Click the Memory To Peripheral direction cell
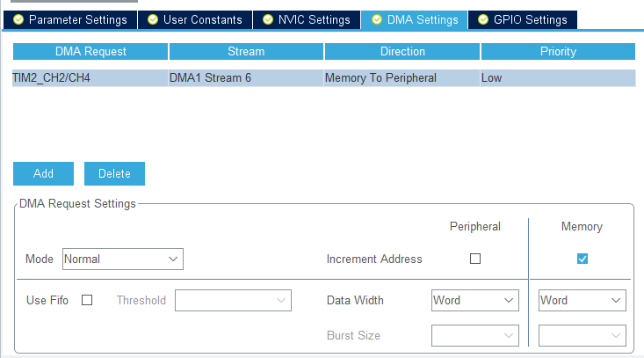The height and width of the screenshot is (358, 644). pos(402,77)
